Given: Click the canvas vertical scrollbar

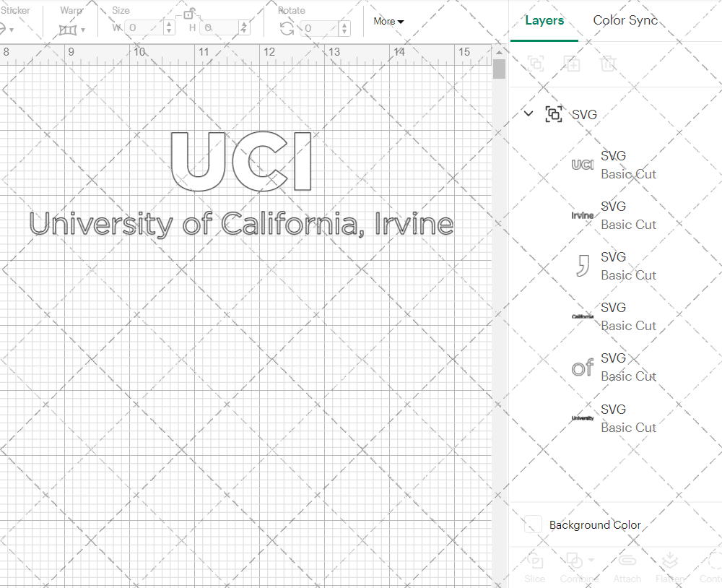Looking at the screenshot, I should pos(498,69).
